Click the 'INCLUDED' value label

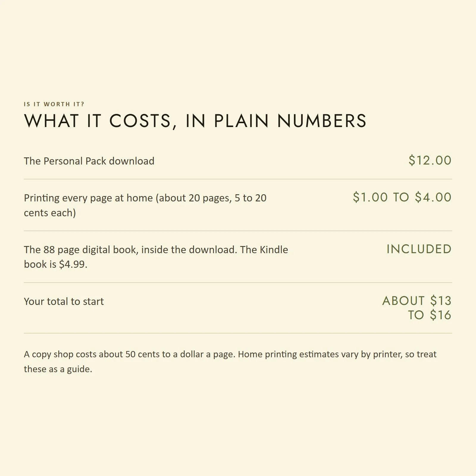419,249
